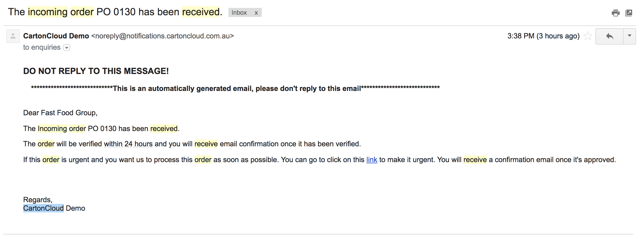Click the 'Regards,' sign-off text
This screenshot has width=644, height=235.
pos(38,200)
